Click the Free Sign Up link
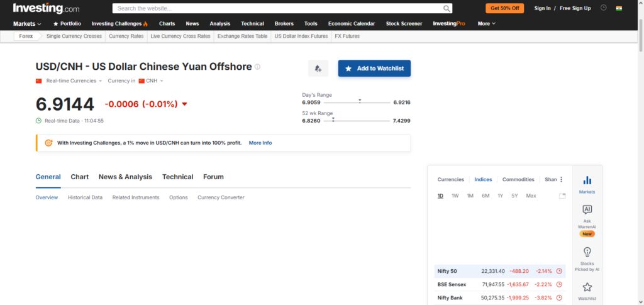644x305 pixels. pos(575,8)
